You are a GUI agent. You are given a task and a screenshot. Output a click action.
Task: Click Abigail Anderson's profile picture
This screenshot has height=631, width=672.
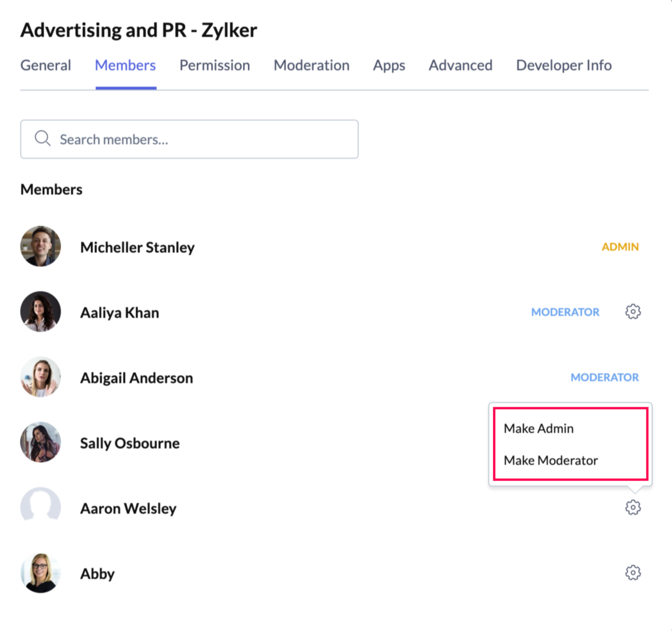(x=41, y=377)
